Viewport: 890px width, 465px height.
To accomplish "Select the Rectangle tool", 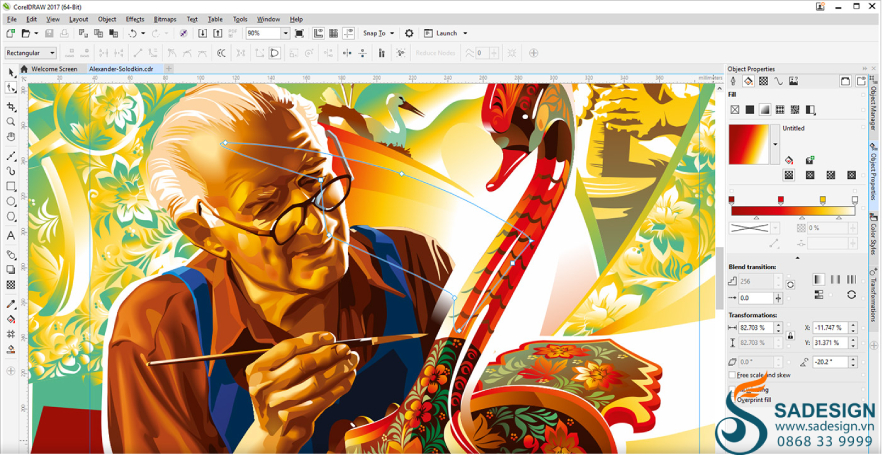I will click(11, 186).
